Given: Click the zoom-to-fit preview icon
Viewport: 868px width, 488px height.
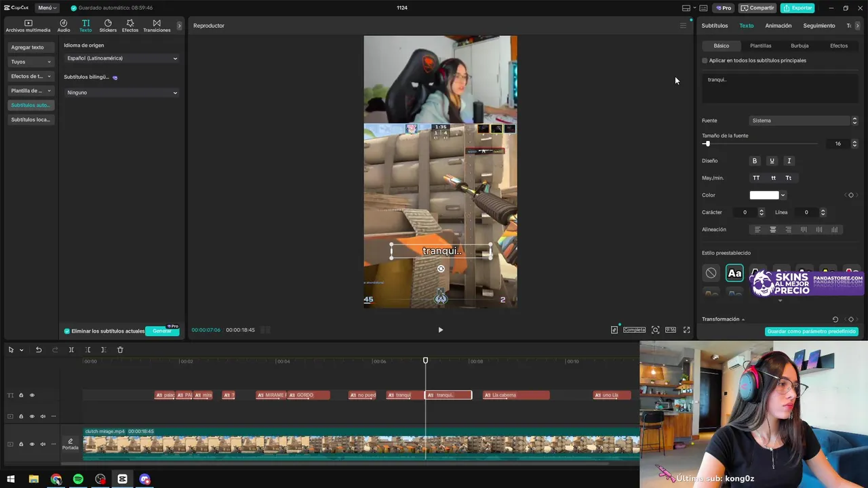Looking at the screenshot, I should 656,330.
